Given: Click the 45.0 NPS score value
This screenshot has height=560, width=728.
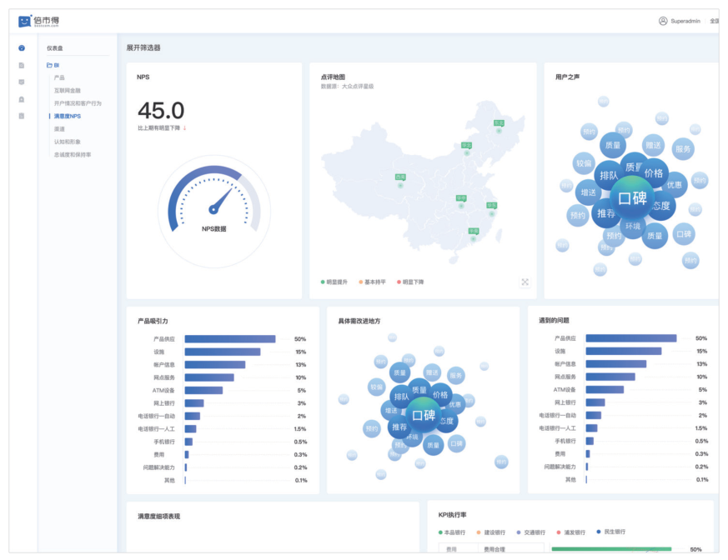Looking at the screenshot, I should pos(161,111).
